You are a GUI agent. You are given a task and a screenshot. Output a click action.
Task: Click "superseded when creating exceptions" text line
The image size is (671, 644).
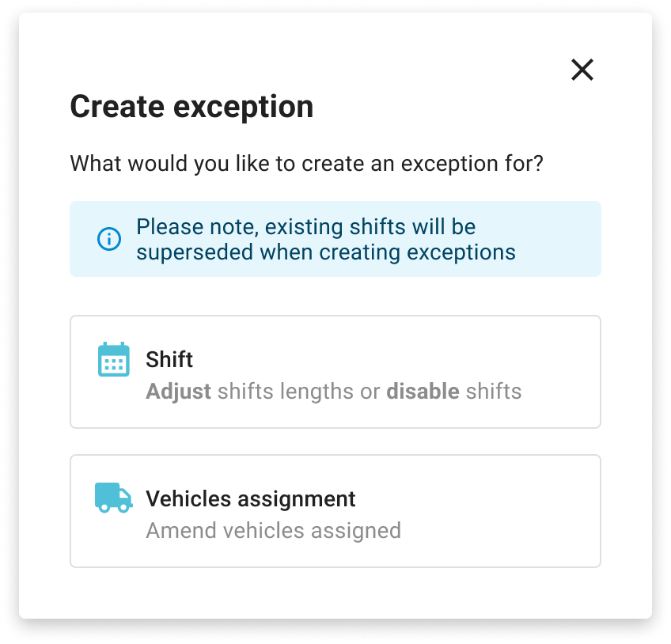[x=325, y=252]
